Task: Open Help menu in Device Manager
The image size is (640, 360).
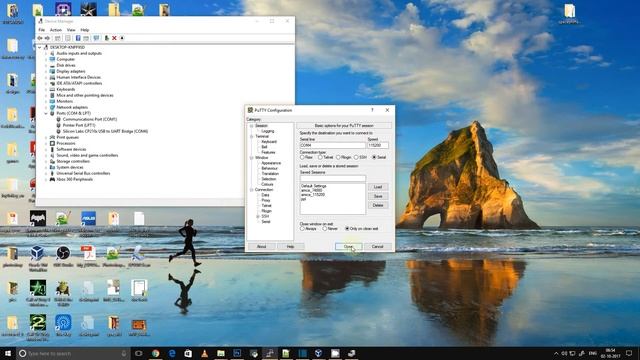Action: tap(84, 30)
